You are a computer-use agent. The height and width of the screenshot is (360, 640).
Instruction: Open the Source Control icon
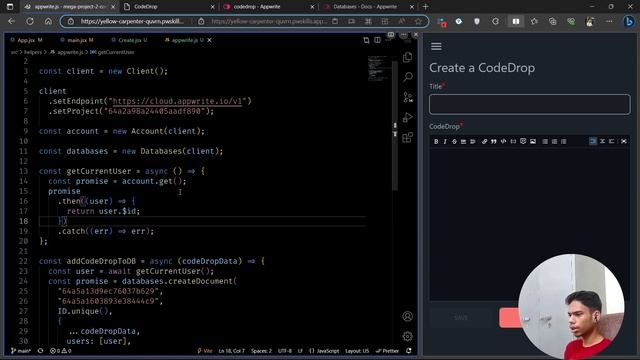407,97
